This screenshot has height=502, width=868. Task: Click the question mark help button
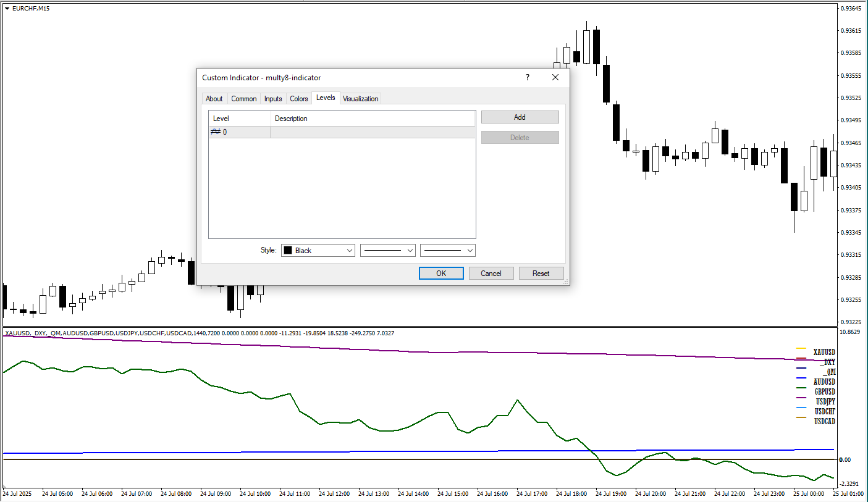click(527, 77)
